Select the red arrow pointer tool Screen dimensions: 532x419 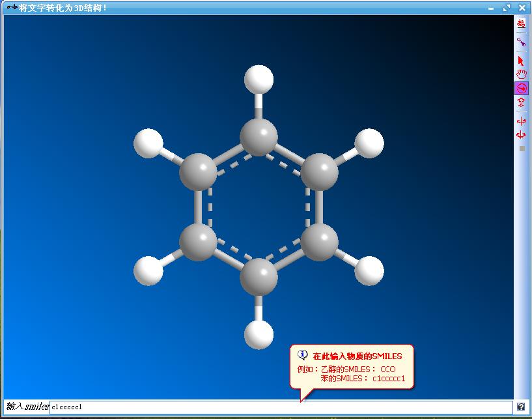tap(521, 61)
